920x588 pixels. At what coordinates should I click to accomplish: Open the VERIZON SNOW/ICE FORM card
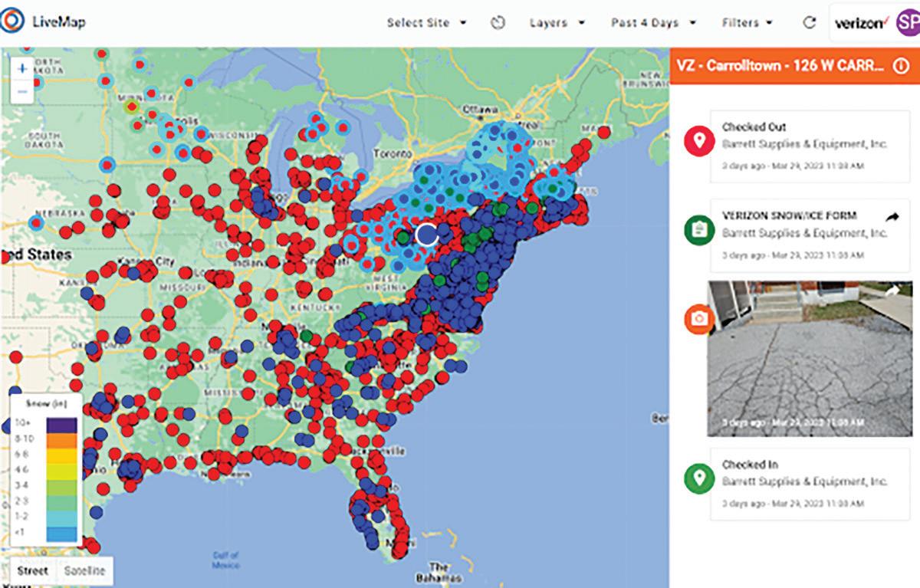pos(810,235)
